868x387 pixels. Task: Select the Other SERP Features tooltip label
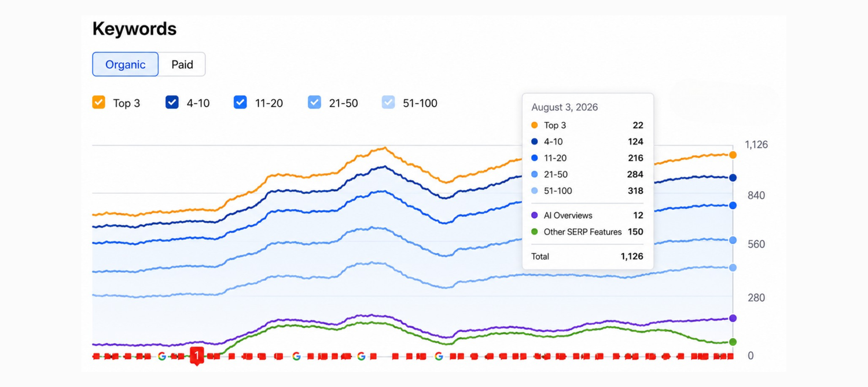(x=583, y=232)
